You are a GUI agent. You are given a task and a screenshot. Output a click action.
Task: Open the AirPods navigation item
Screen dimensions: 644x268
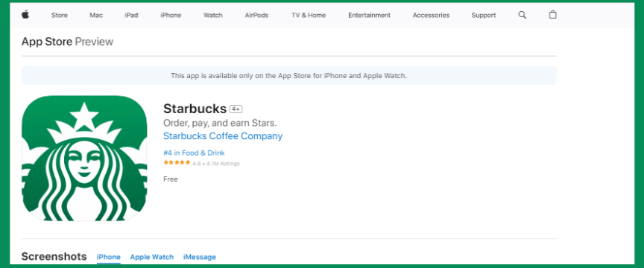pyautogui.click(x=256, y=15)
